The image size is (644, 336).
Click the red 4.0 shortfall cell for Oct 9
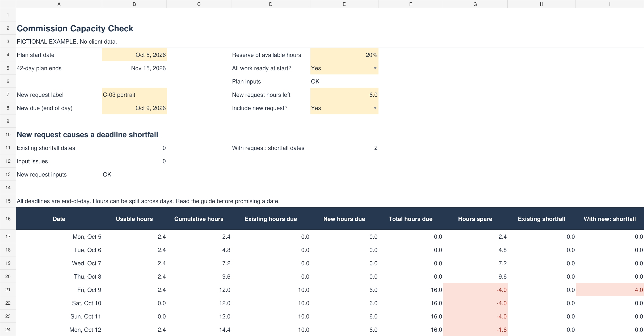[610, 290]
